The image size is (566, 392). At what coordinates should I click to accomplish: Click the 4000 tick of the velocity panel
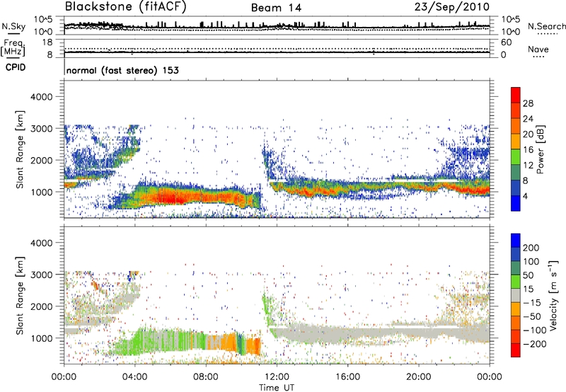point(42,243)
